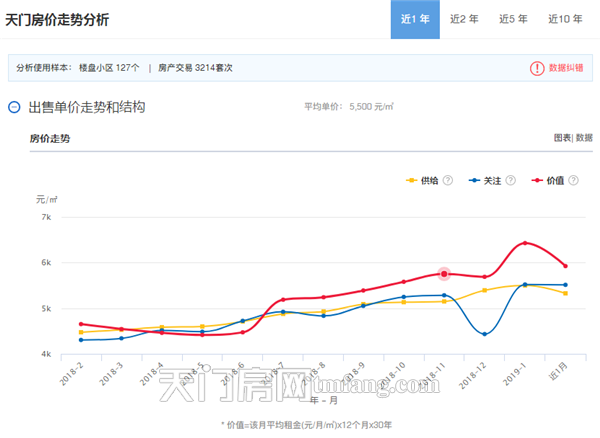Toggle the 供给 legend series
This screenshot has width=600, height=438.
[422, 181]
